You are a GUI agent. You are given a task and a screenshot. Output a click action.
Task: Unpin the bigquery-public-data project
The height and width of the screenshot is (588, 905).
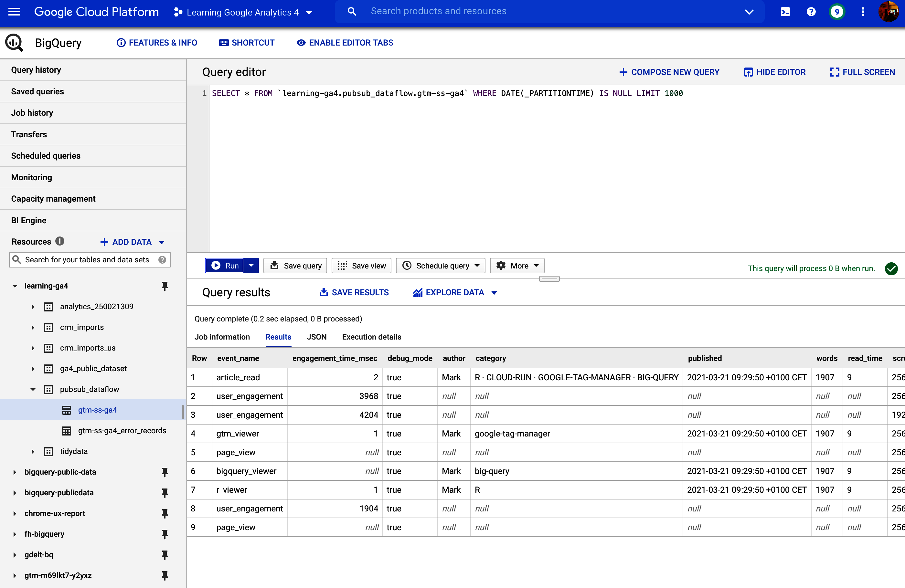tap(165, 472)
